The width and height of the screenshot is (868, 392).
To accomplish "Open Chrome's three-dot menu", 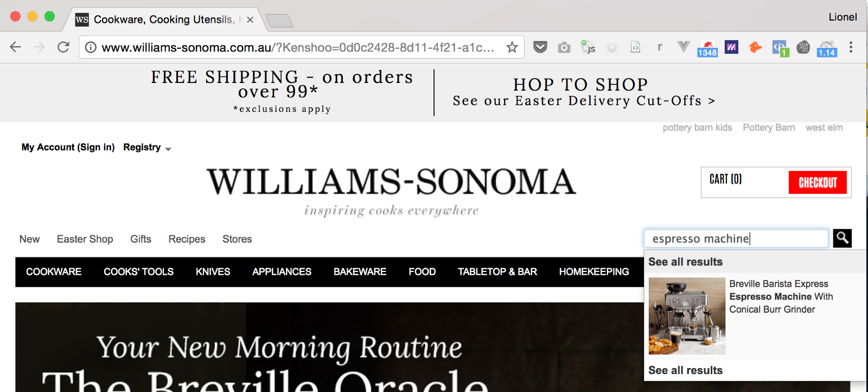I will tap(851, 47).
